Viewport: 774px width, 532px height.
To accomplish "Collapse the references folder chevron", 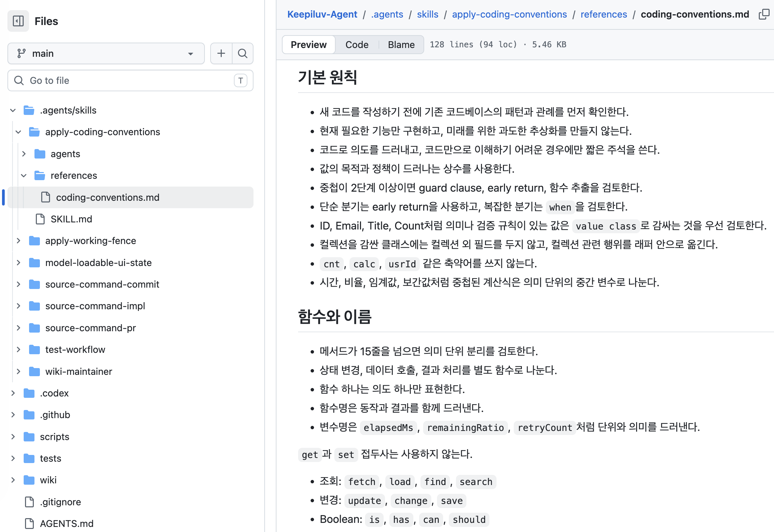I will tap(24, 175).
